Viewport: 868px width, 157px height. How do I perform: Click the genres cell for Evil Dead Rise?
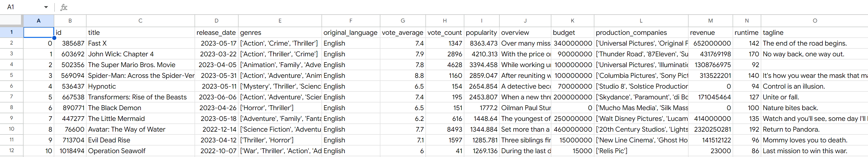[x=280, y=140]
